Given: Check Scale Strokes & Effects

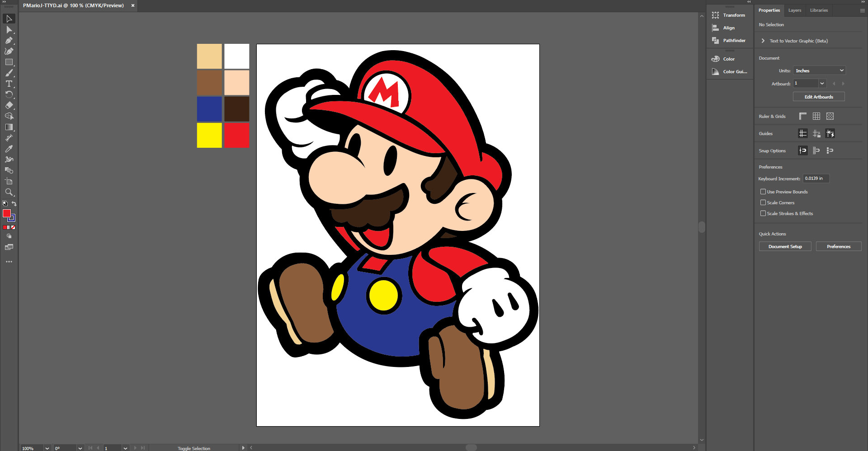Looking at the screenshot, I should pyautogui.click(x=763, y=213).
